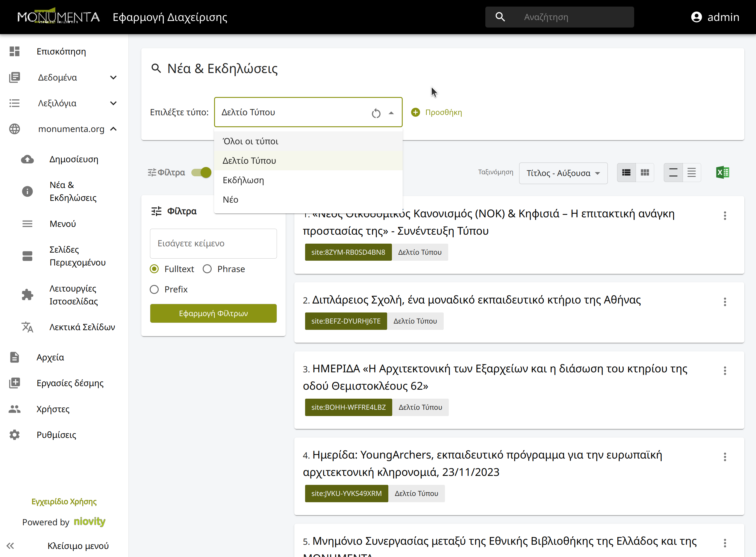This screenshot has height=557, width=756.
Task: Switch to list view layout
Action: (x=626, y=173)
